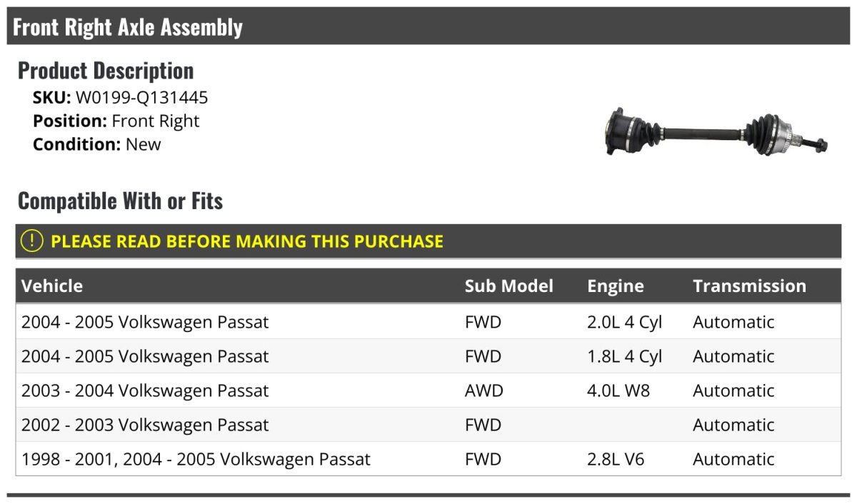Image resolution: width=857 pixels, height=504 pixels.
Task: Click the Condition: New text
Action: pos(97,144)
